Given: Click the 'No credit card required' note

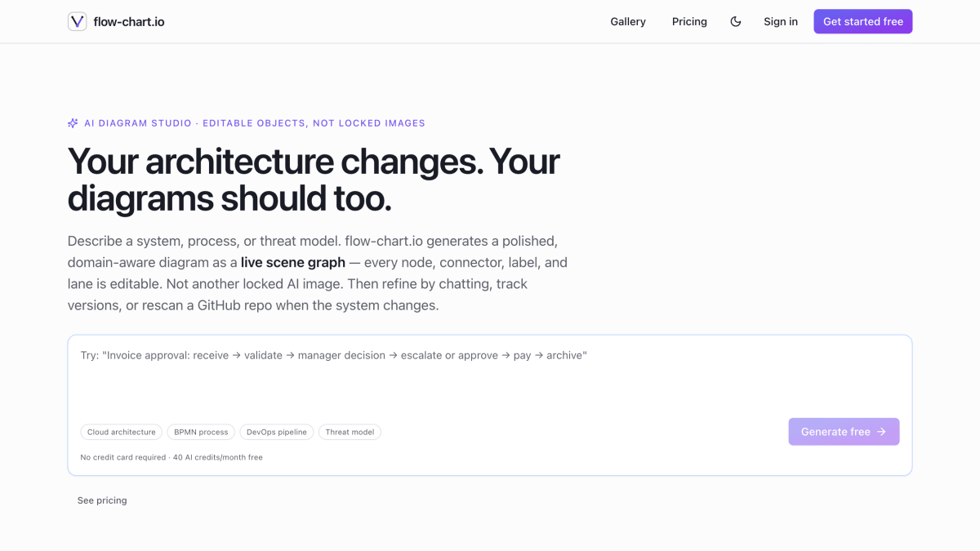Looking at the screenshot, I should click(x=122, y=458).
